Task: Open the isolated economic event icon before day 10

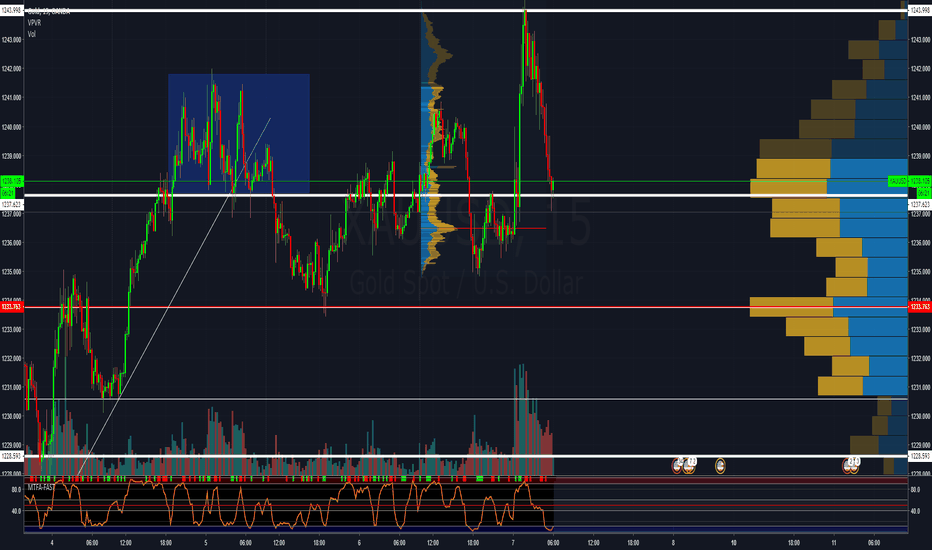Action: 720,466
